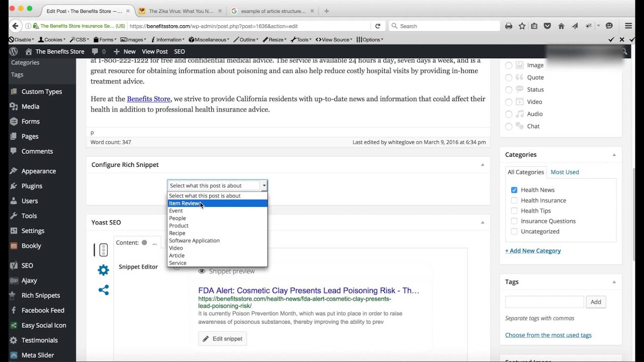The width and height of the screenshot is (644, 362).
Task: Choose Event in the snippet dropdown
Action: (217, 211)
